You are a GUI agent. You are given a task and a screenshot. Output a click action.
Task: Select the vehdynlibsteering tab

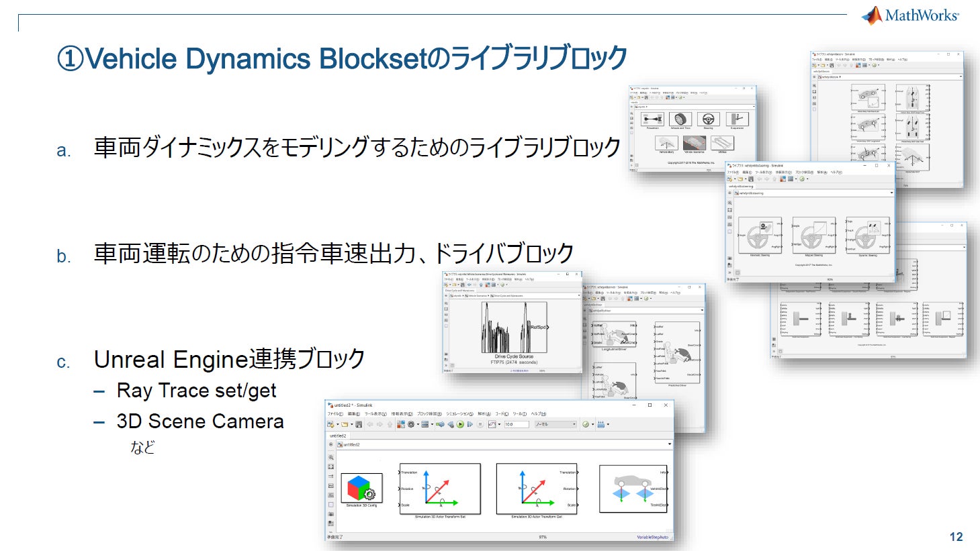point(741,187)
